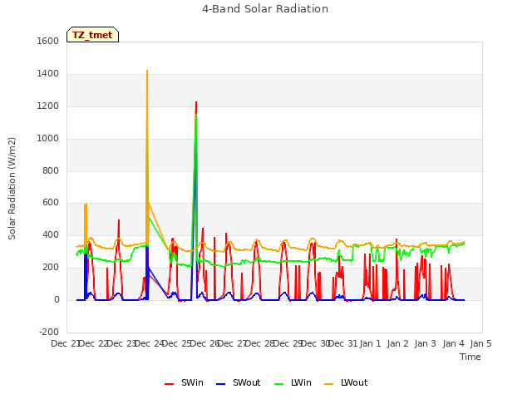The height and width of the screenshot is (399, 532).
Task: Click the blue SWout legend swatch
Action: 220,384
